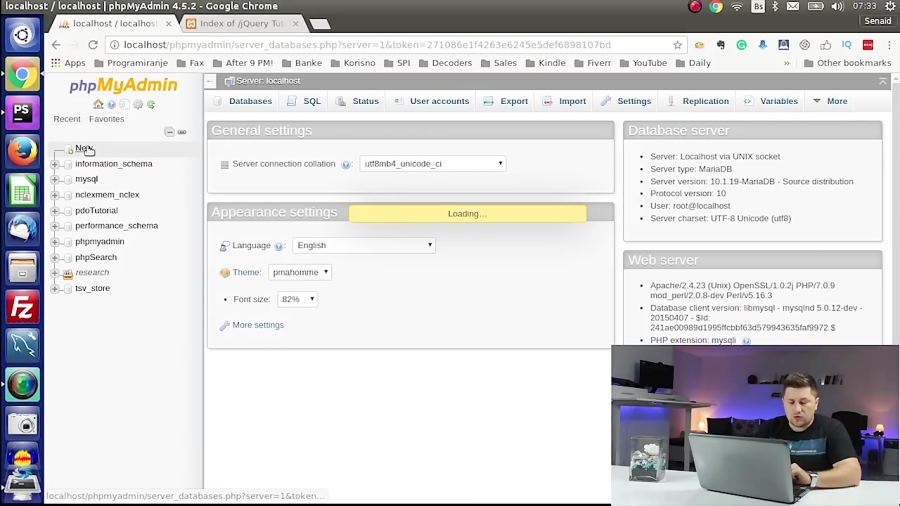
Task: Collapse all navigation tree items icon
Action: (x=169, y=132)
